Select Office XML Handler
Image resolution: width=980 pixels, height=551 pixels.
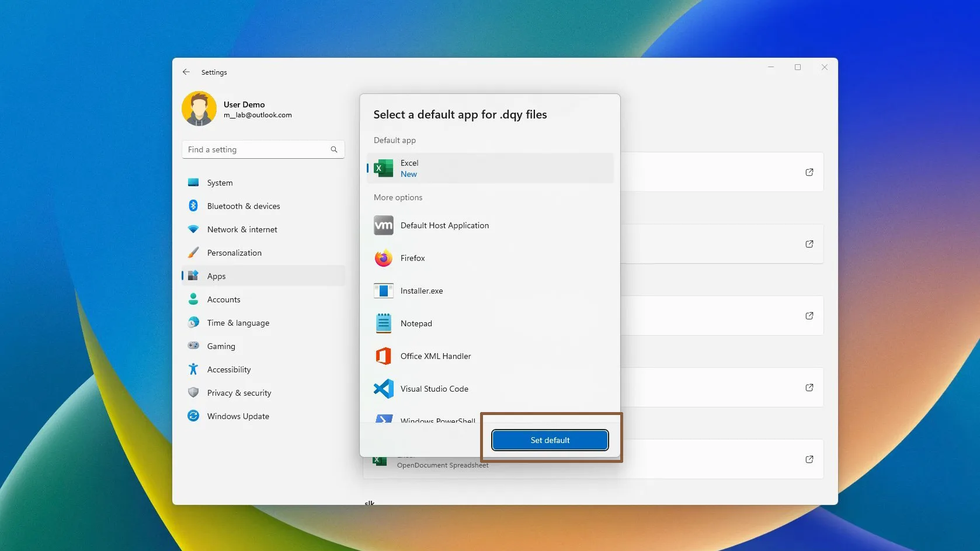point(490,356)
